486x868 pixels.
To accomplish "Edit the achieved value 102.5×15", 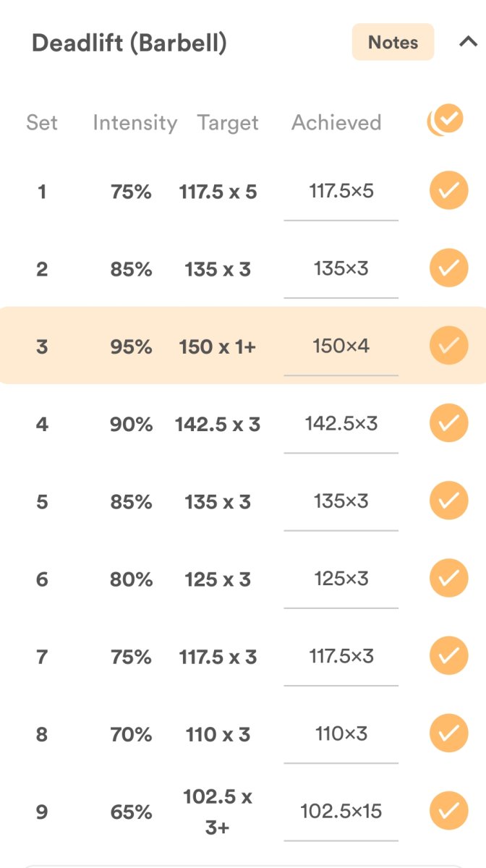I will click(341, 812).
